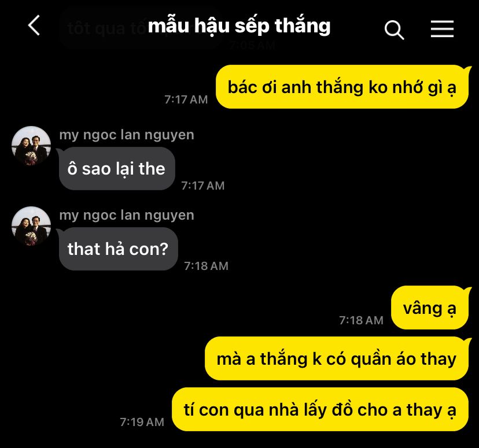The height and width of the screenshot is (448, 479).
Task: Tap the chat title mẫu hậu sếp thắng
Action: (x=239, y=27)
